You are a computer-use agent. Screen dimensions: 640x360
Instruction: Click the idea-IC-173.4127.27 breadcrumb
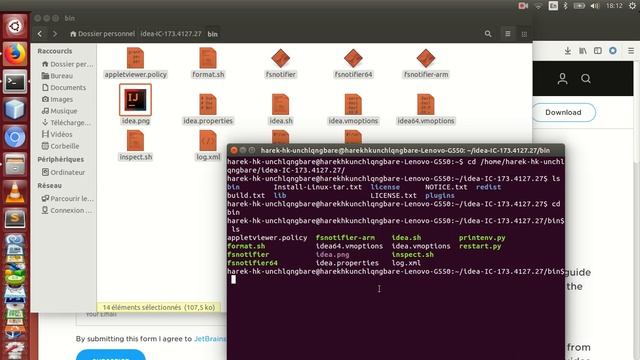tap(171, 34)
